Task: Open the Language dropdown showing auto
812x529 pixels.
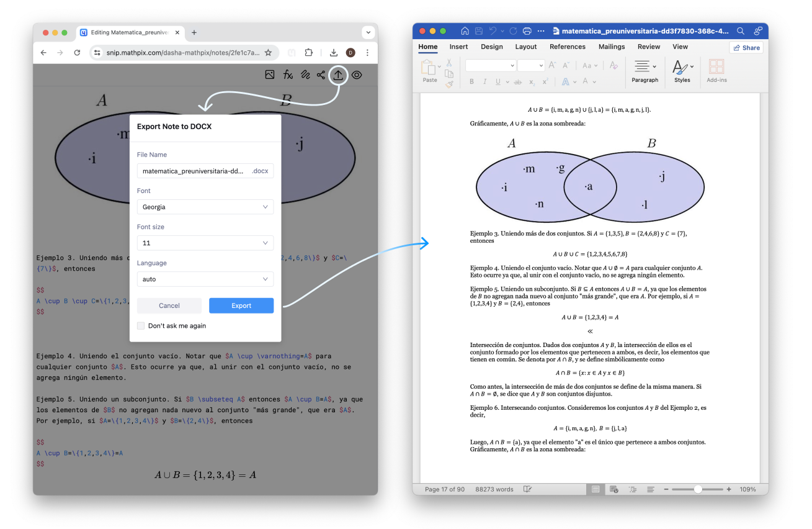Action: point(205,279)
